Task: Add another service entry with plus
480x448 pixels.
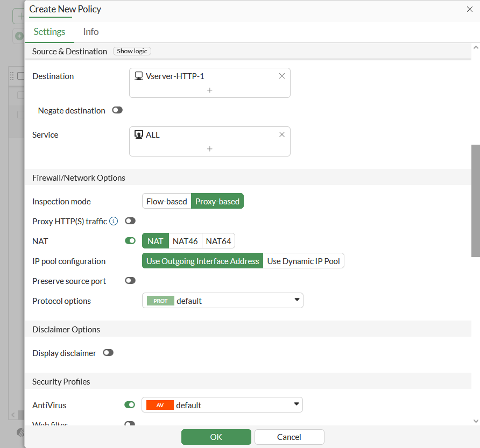Action: [210, 149]
